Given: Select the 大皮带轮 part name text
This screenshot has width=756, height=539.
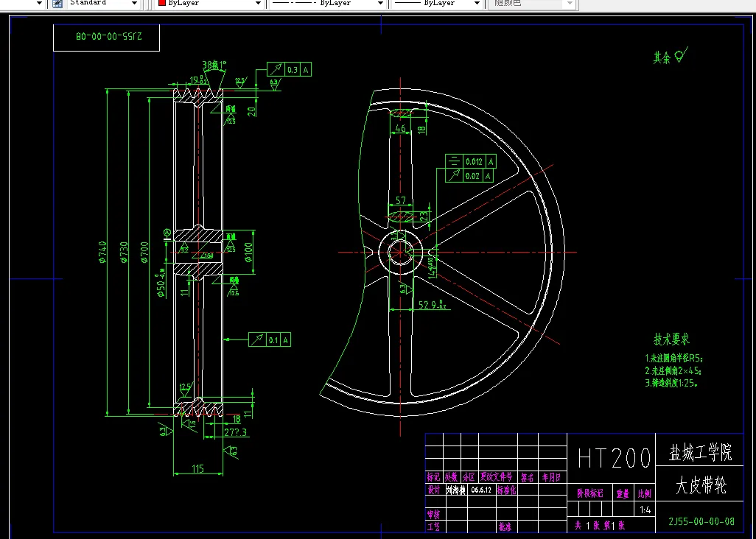Looking at the screenshot, I should coord(701,485).
